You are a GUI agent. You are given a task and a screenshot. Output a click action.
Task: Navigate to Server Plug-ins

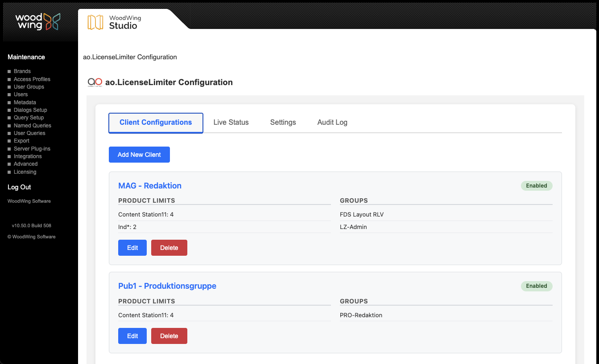pos(32,149)
